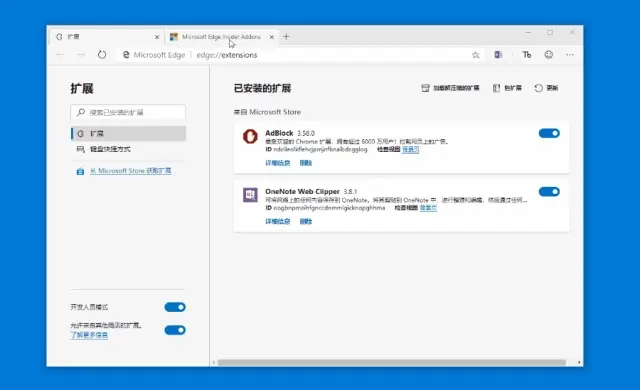Select 扩展 in the left sidebar
Image resolution: width=640 pixels, height=390 pixels.
[129, 133]
